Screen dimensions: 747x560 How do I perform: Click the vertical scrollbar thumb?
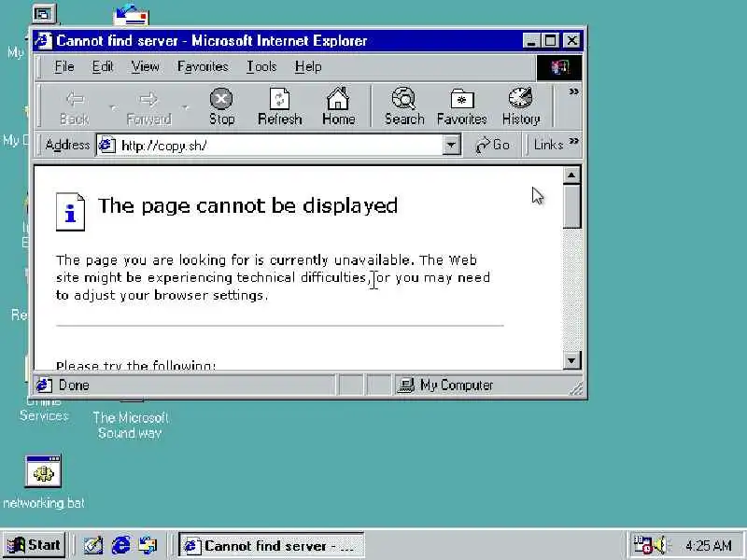coord(571,206)
